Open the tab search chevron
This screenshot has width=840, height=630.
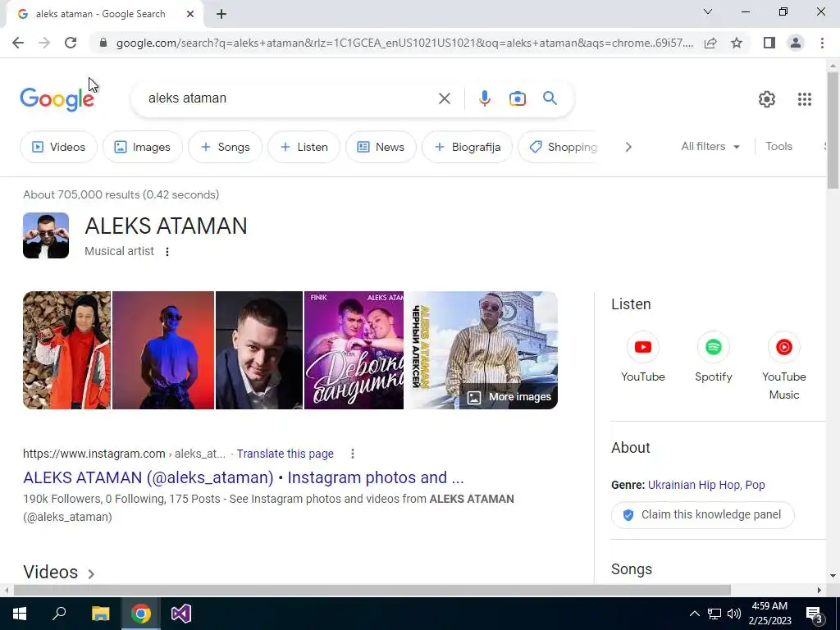tap(708, 11)
